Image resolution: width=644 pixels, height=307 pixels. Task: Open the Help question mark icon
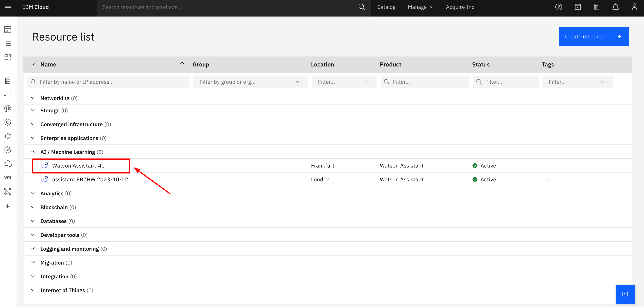[558, 7]
